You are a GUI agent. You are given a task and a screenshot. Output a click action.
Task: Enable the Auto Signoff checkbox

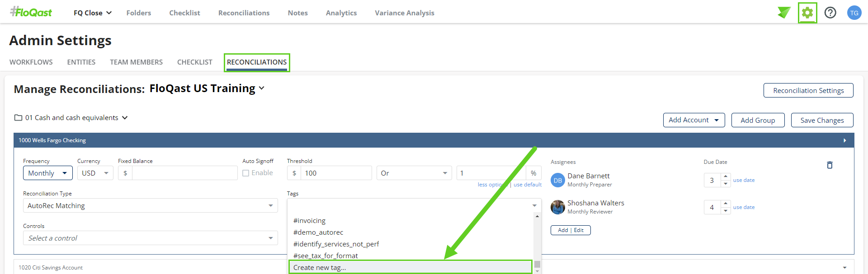pyautogui.click(x=246, y=173)
